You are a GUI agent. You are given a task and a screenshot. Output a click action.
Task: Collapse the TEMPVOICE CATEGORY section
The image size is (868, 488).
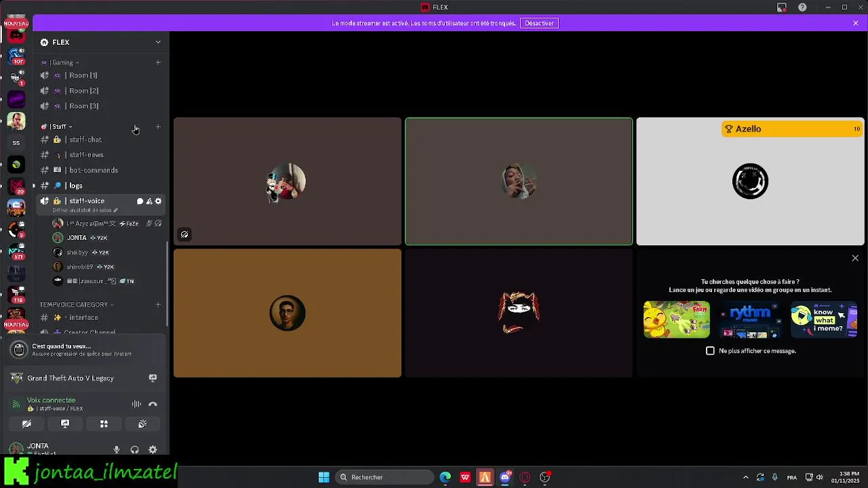pos(77,305)
